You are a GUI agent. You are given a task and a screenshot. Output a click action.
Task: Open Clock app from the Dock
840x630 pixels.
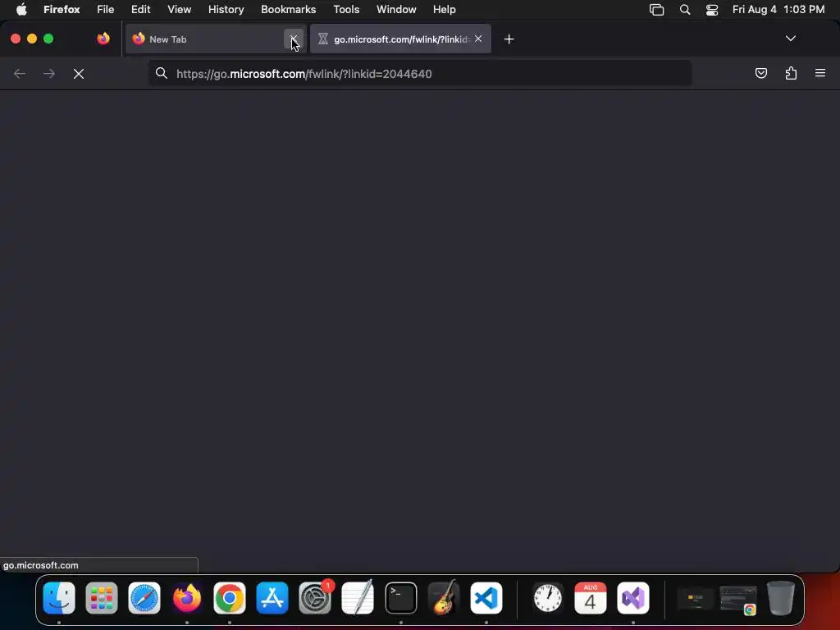[547, 598]
